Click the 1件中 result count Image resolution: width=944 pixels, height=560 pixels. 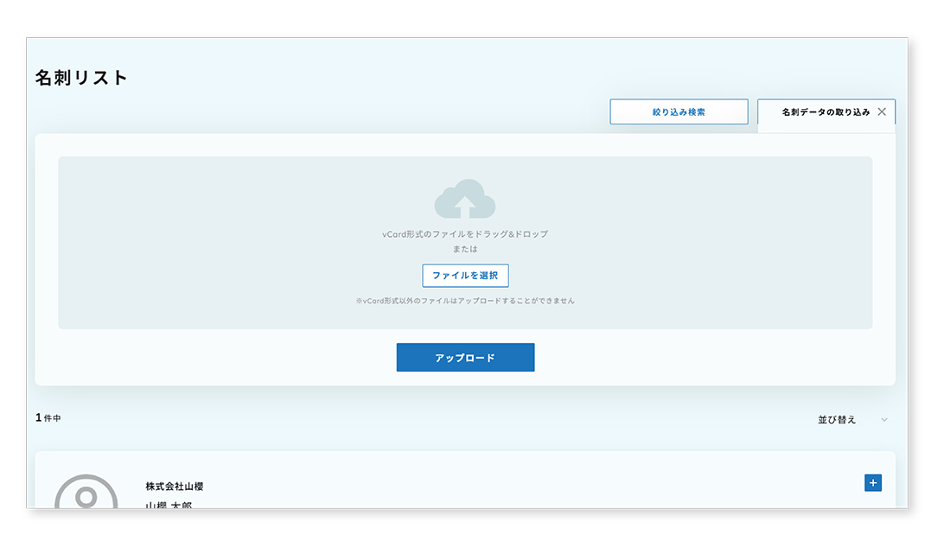(x=48, y=417)
